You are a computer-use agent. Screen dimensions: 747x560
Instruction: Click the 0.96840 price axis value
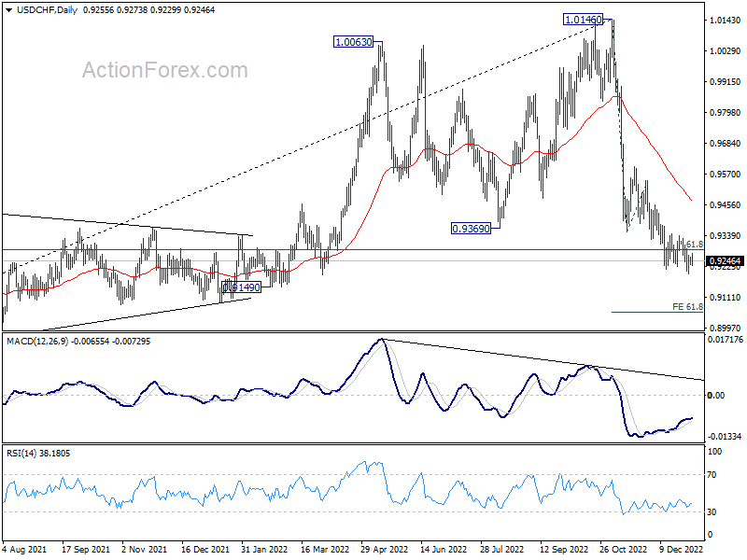click(726, 144)
